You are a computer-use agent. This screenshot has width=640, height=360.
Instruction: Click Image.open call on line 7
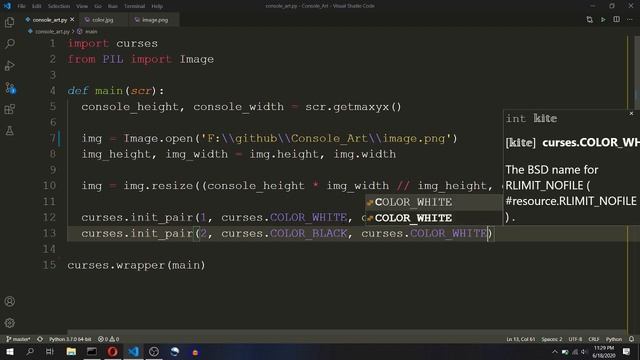point(290,139)
